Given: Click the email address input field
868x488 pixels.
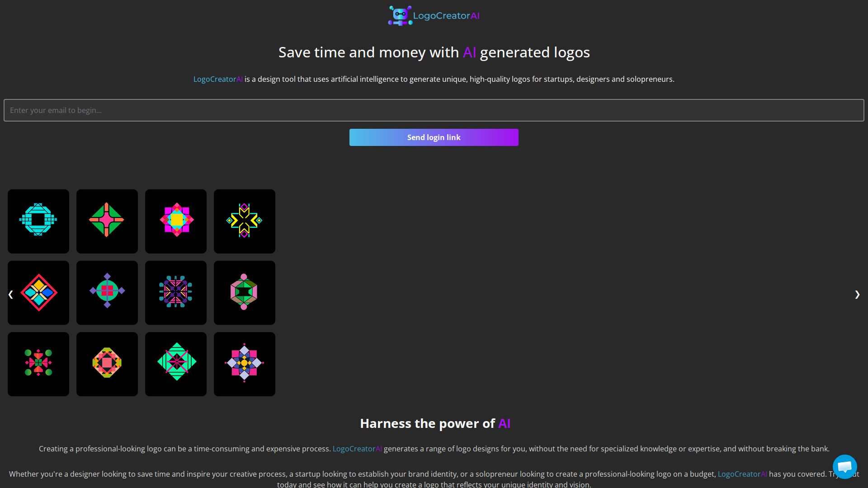Looking at the screenshot, I should click(x=433, y=110).
